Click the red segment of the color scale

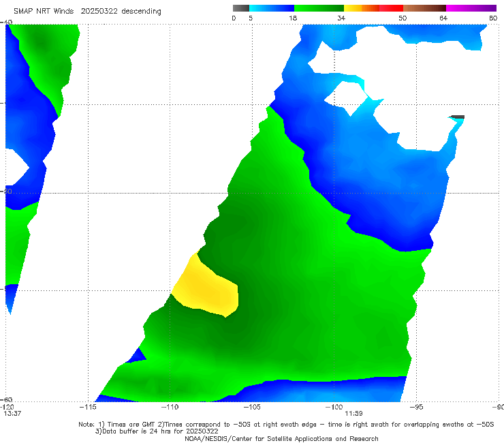point(391,8)
